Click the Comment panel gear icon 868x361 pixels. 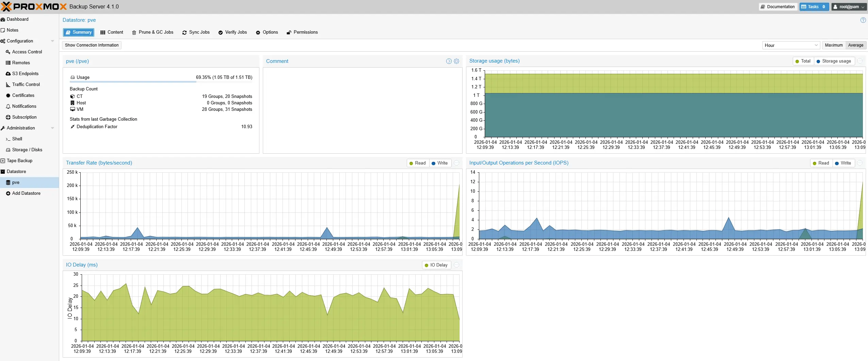click(x=456, y=61)
